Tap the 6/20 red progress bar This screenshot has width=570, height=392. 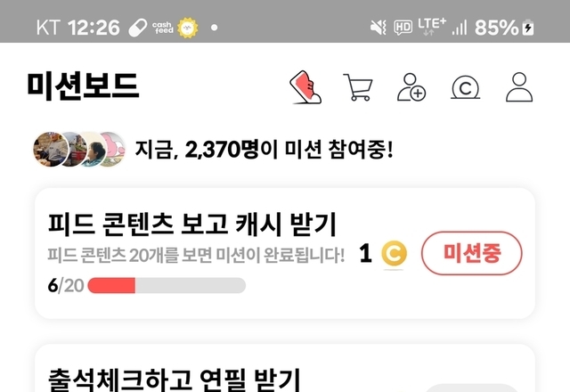pyautogui.click(x=167, y=285)
